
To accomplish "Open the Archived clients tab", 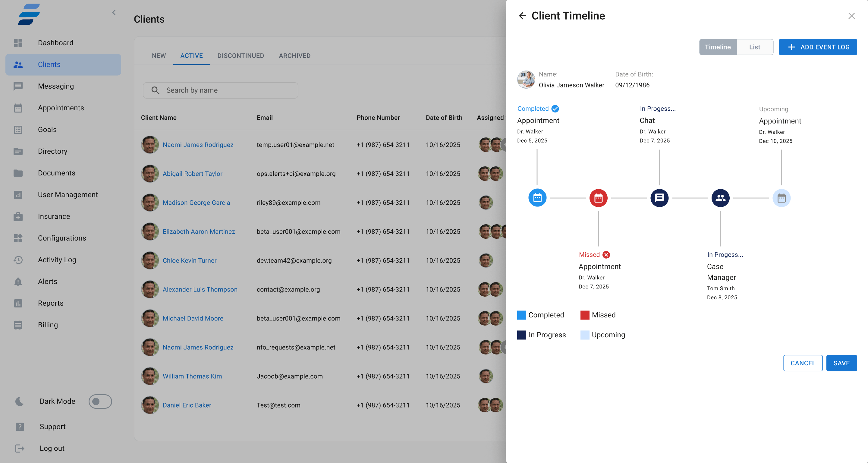I will 294,55.
